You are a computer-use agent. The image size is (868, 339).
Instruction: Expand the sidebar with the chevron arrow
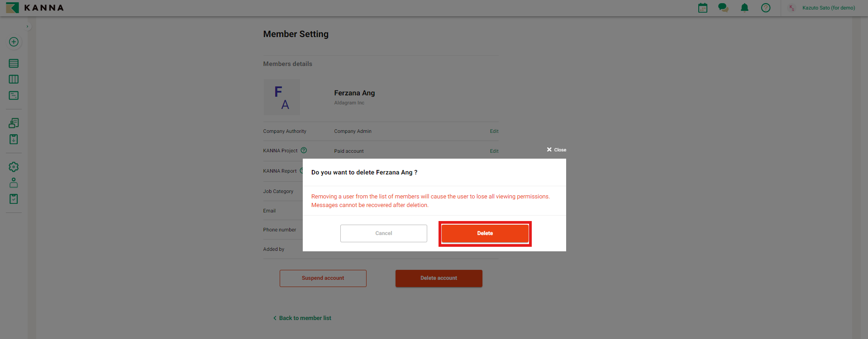[28, 26]
